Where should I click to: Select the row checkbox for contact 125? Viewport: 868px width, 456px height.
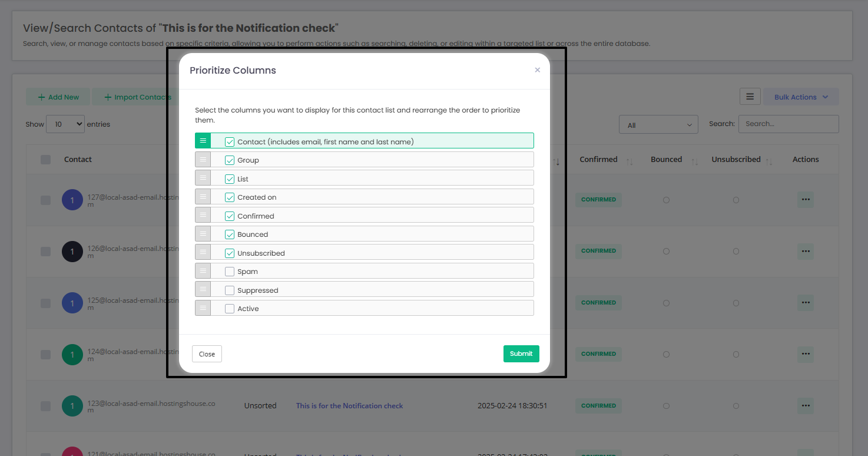[x=45, y=303]
